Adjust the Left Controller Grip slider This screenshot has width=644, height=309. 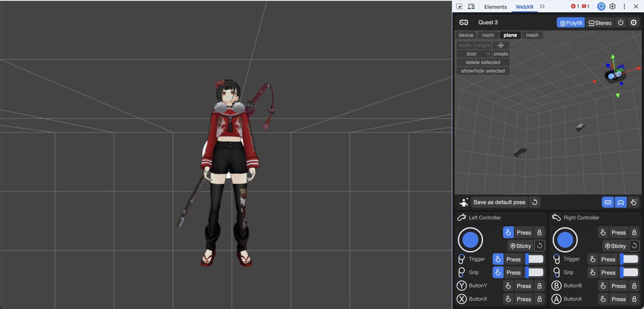(535, 273)
